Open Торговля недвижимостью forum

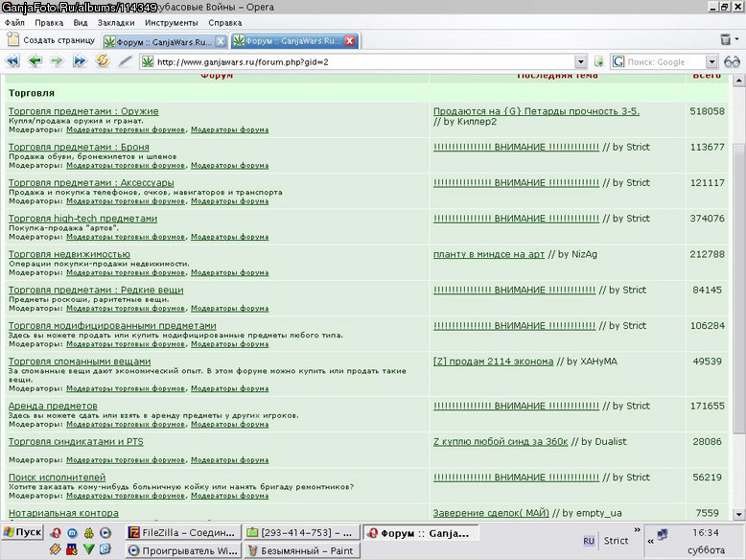tap(69, 254)
